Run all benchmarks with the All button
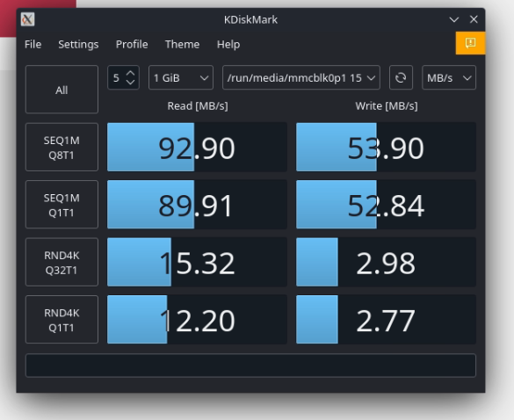 coord(62,90)
